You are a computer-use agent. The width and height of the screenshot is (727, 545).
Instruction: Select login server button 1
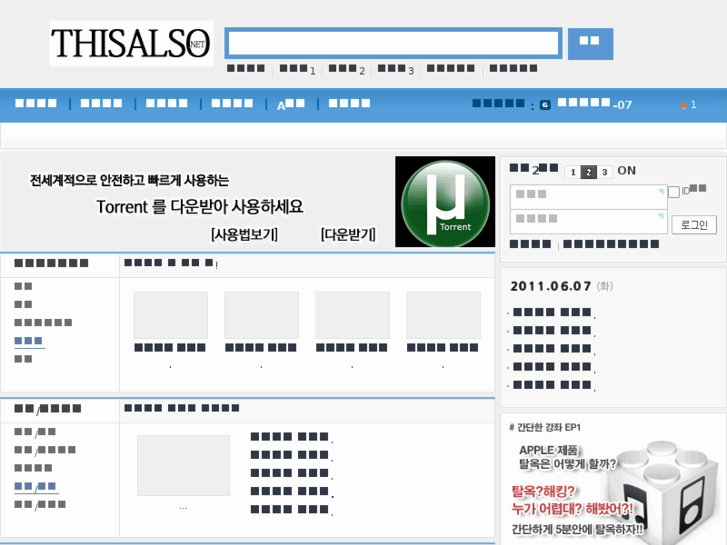573,172
